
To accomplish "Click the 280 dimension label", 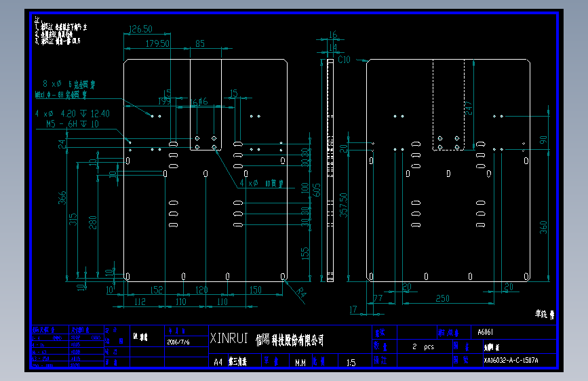I will coord(93,222).
